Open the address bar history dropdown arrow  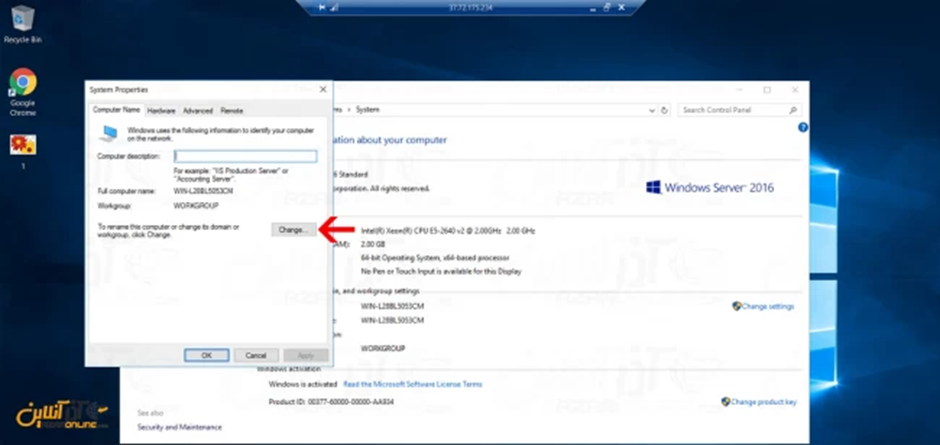pos(652,110)
